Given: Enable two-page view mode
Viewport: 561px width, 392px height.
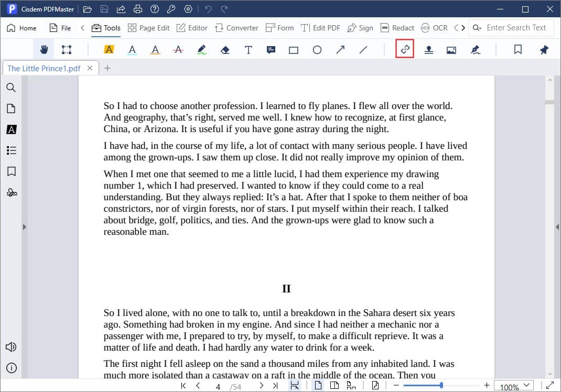Looking at the screenshot, I should (335, 385).
